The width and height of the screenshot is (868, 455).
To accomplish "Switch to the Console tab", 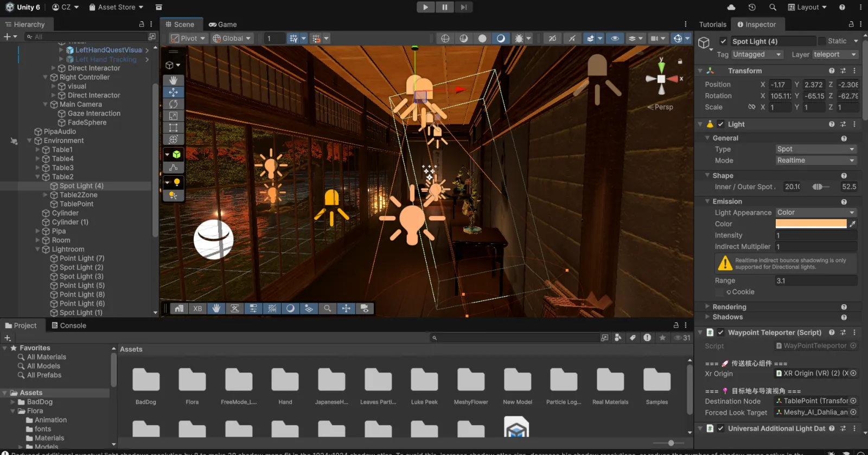I will tap(69, 325).
